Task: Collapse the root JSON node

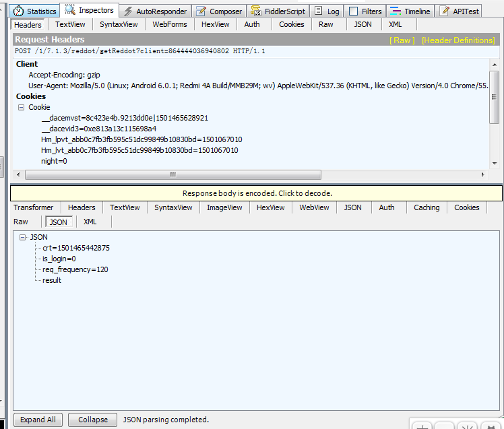Action: point(22,238)
